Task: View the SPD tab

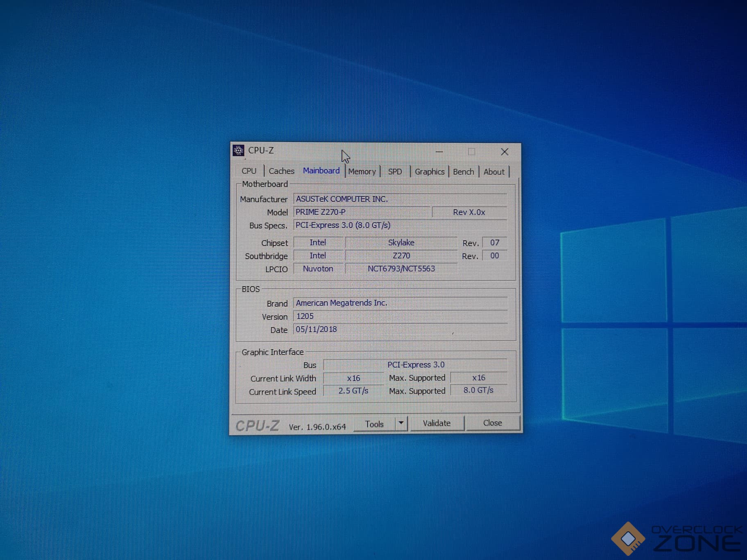Action: [395, 172]
